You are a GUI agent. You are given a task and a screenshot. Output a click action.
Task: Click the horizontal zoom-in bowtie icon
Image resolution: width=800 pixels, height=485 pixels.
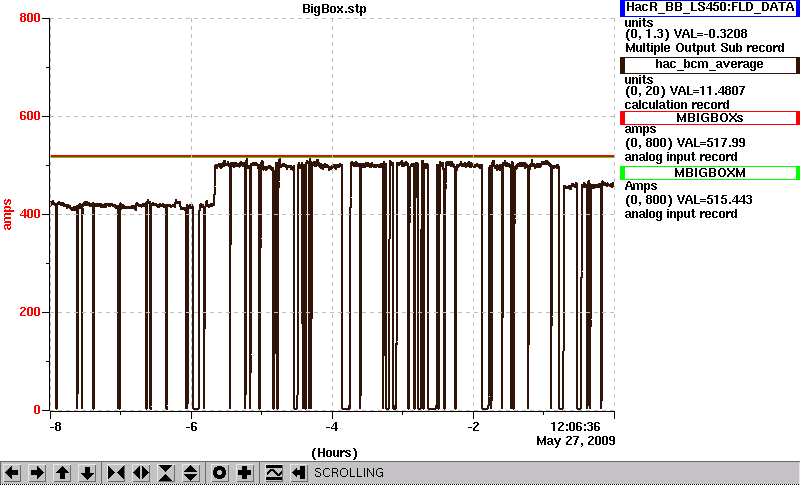point(116,473)
